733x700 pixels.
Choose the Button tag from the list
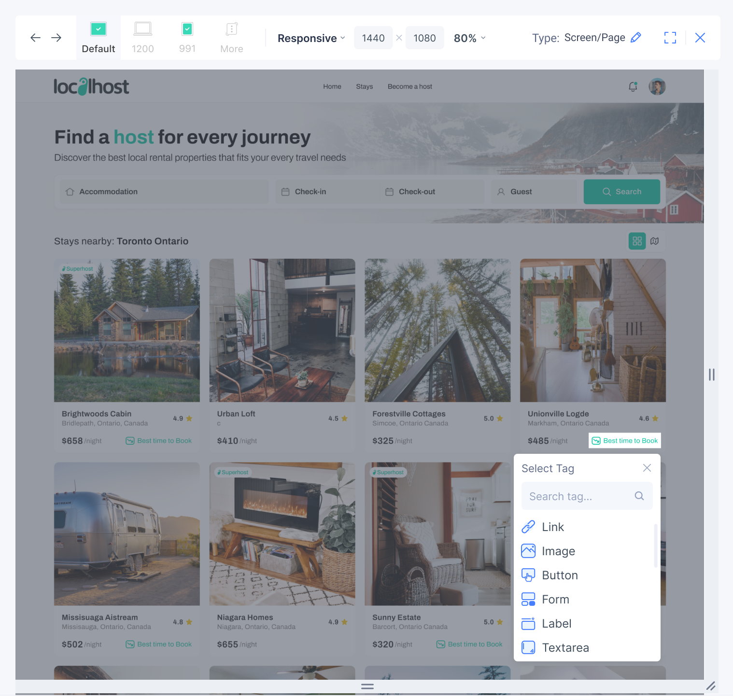pyautogui.click(x=560, y=575)
